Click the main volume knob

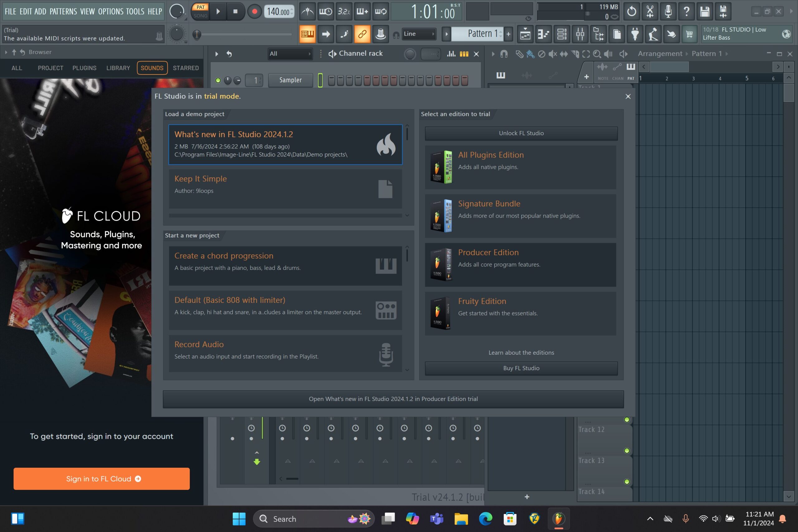(x=177, y=12)
